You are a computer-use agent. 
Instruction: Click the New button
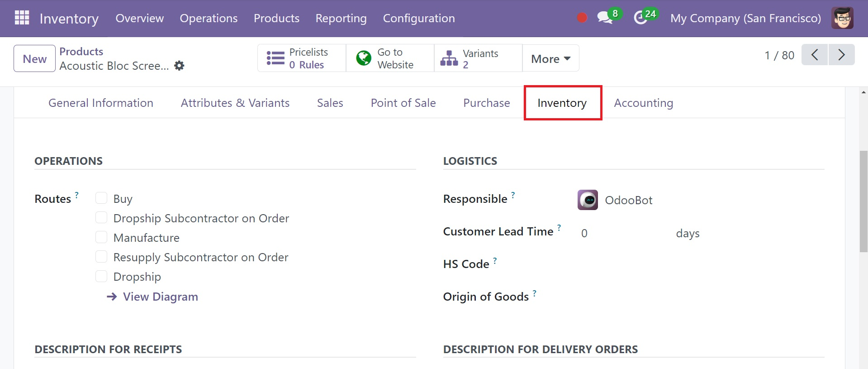[34, 58]
